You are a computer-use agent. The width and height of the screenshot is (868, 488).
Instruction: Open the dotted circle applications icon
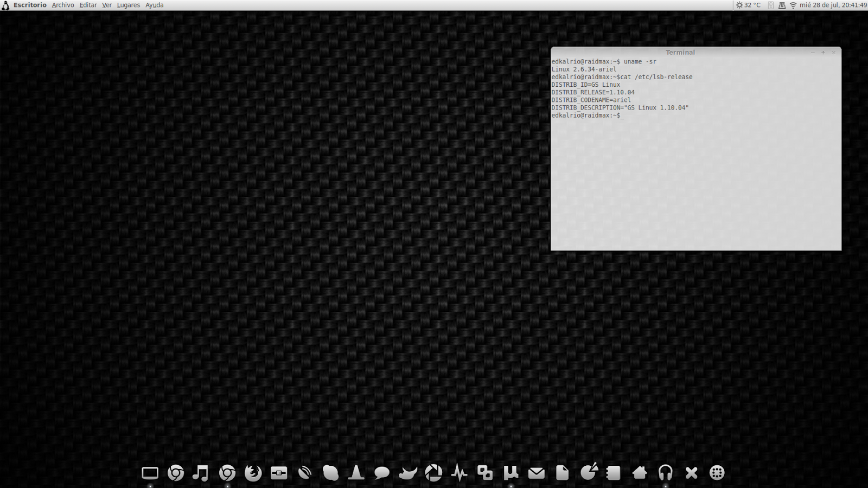(x=717, y=473)
